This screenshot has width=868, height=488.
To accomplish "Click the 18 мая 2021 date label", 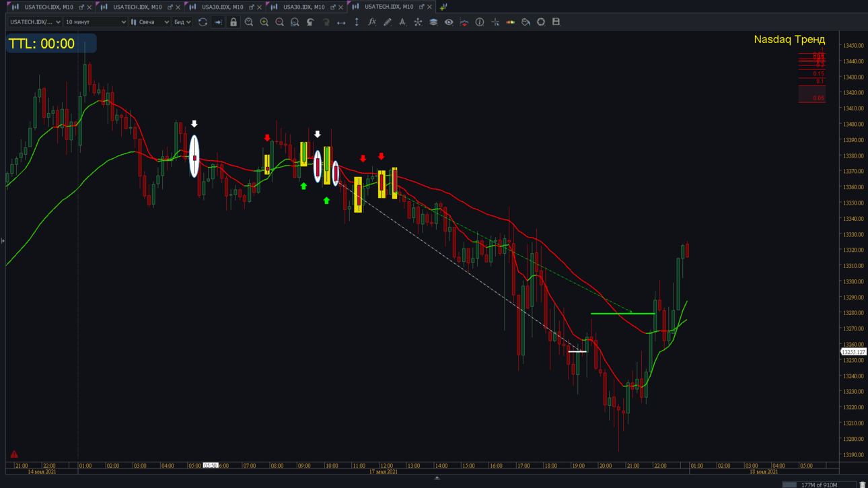I will [x=763, y=472].
